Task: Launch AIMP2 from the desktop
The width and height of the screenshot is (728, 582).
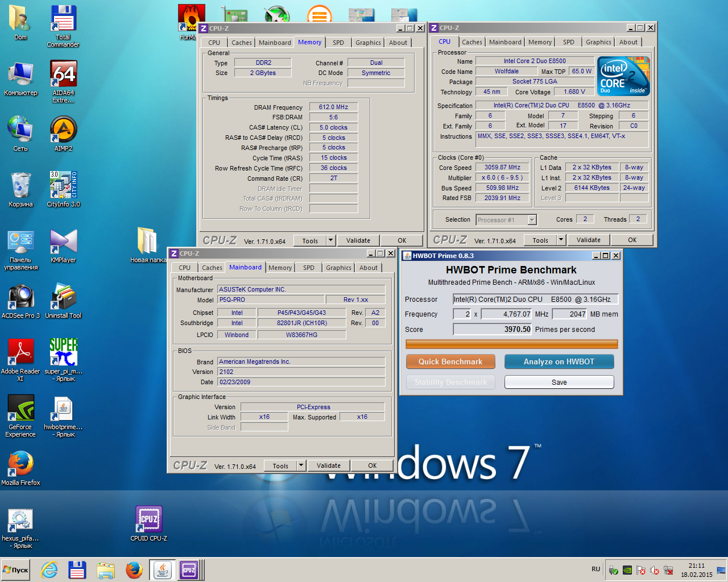Action: point(63,134)
